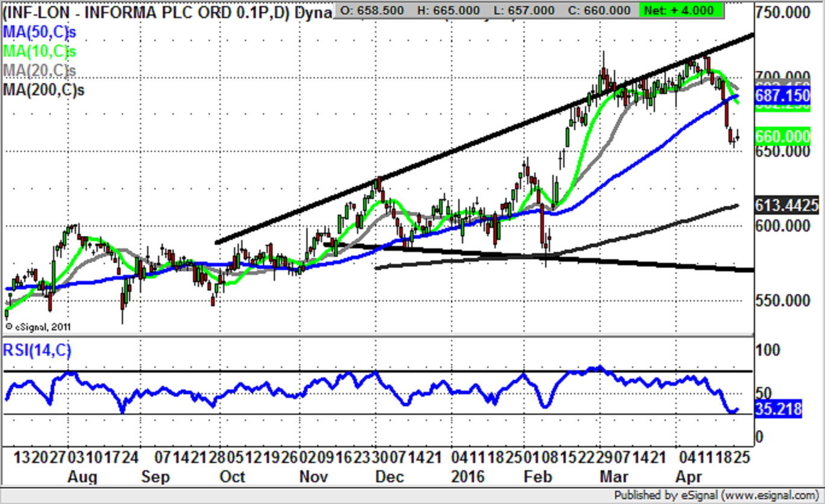Viewport: 825px width, 504px height.
Task: Click the 35.218 RSI value tag
Action: (778, 409)
